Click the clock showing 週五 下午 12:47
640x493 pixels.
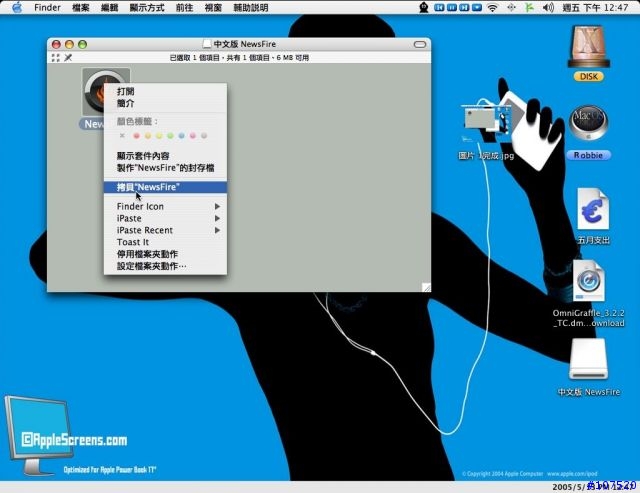(595, 7)
